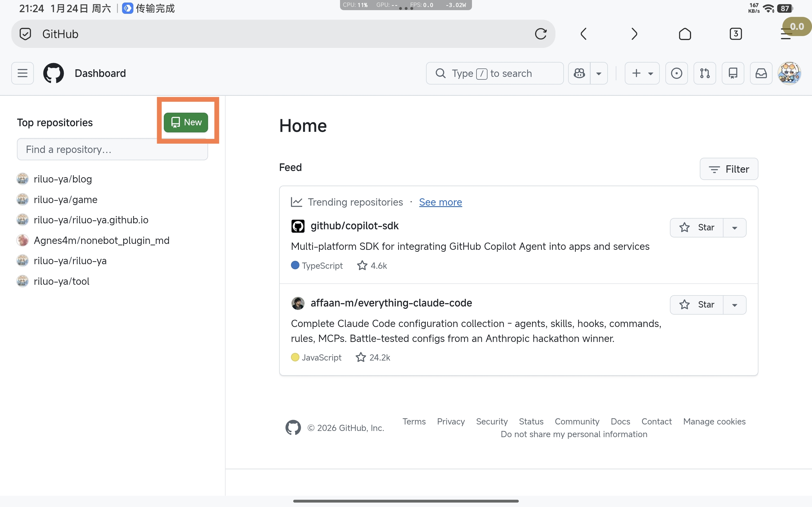Follow the See more trending link
Screen dimensions: 812x507
point(440,202)
